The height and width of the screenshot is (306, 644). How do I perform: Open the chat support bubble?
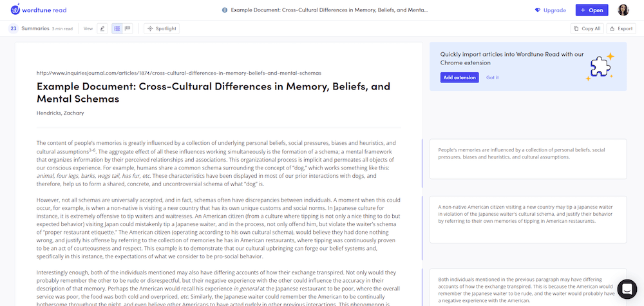(x=627, y=289)
